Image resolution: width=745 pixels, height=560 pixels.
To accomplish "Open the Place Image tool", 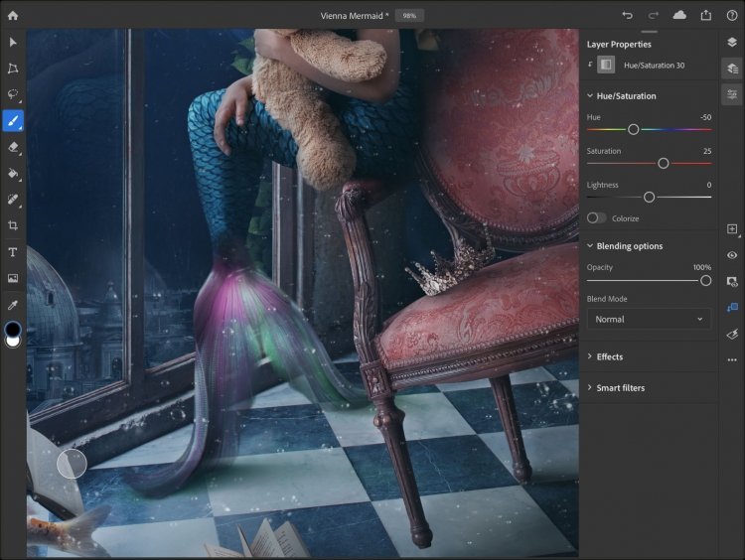I will tap(13, 278).
